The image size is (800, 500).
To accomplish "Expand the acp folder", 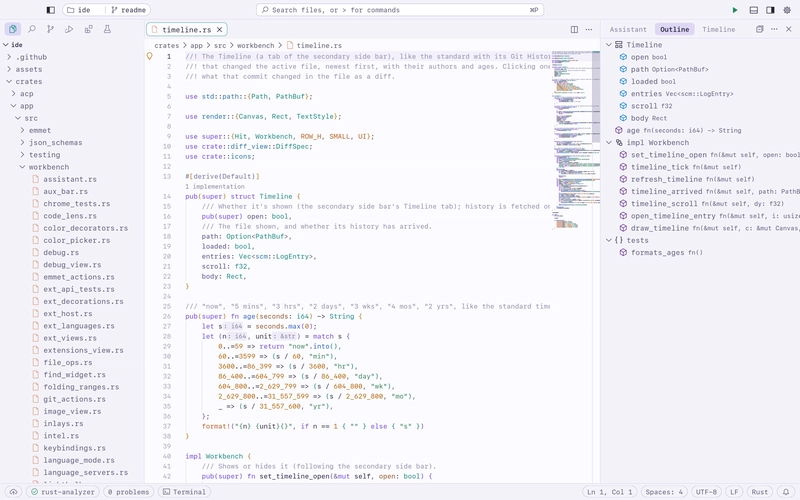I will click(x=14, y=93).
